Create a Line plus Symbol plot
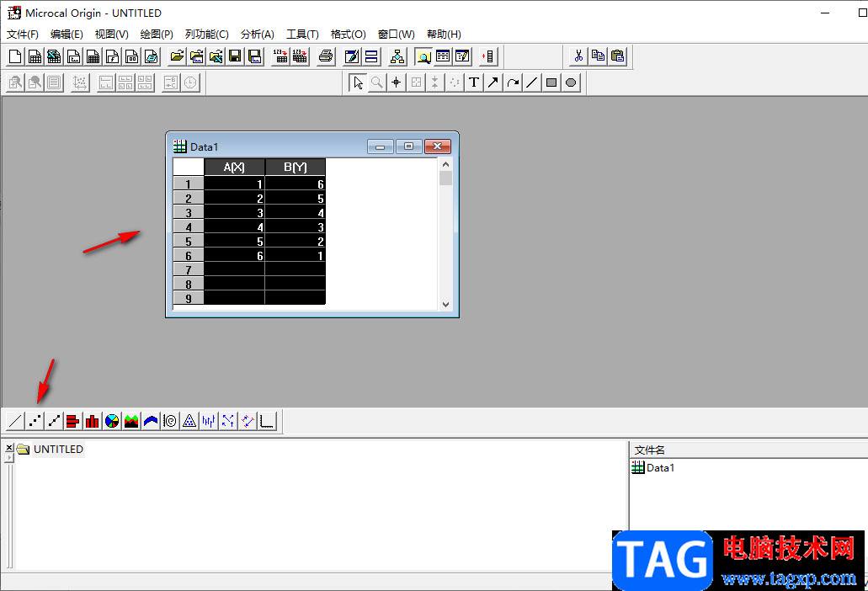Image resolution: width=868 pixels, height=591 pixels. click(54, 422)
